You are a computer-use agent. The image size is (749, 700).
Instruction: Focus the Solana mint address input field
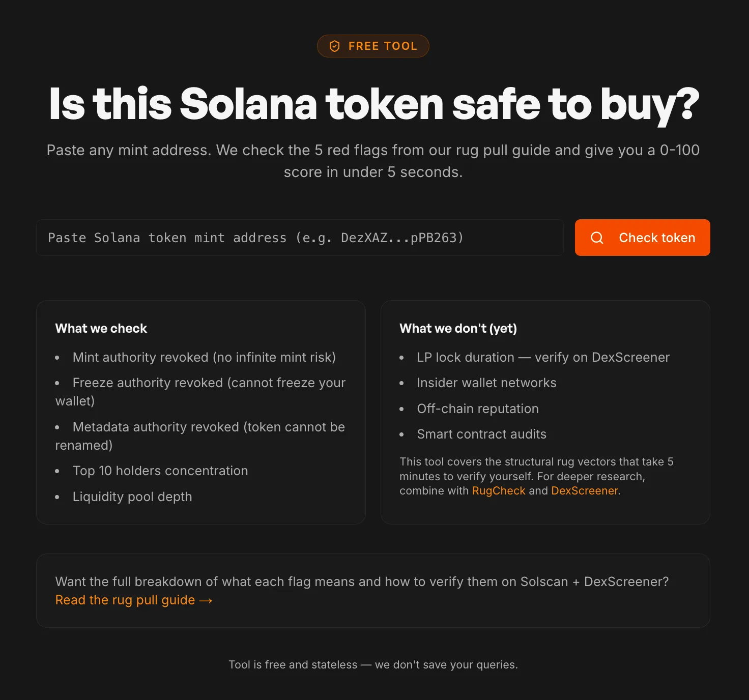(x=300, y=238)
